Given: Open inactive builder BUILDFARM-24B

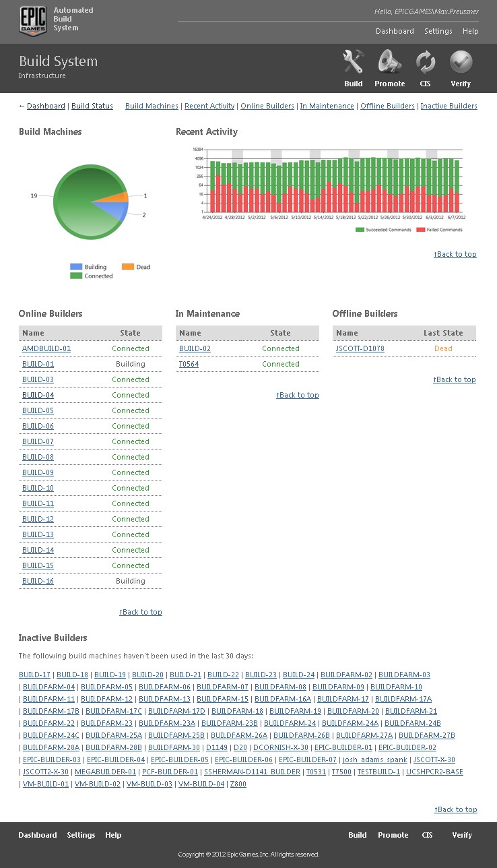Looking at the screenshot, I should tap(413, 723).
